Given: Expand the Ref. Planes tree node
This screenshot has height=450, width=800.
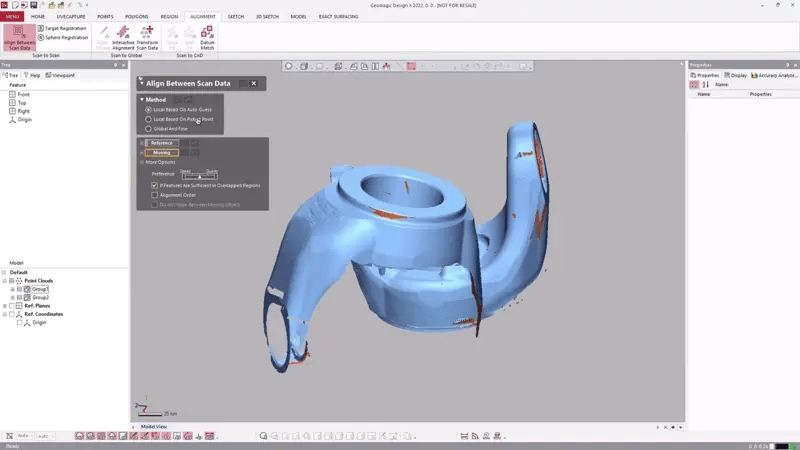Looking at the screenshot, I should [5, 306].
